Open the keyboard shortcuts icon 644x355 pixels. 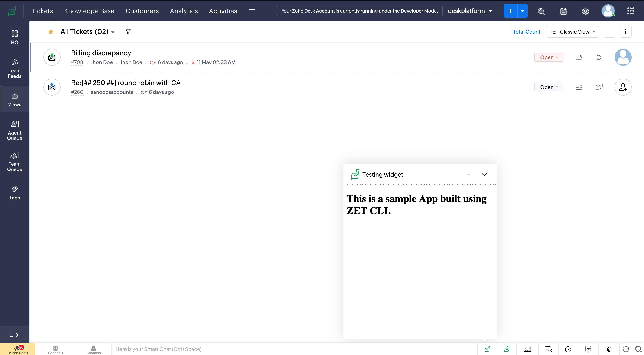coord(527,349)
